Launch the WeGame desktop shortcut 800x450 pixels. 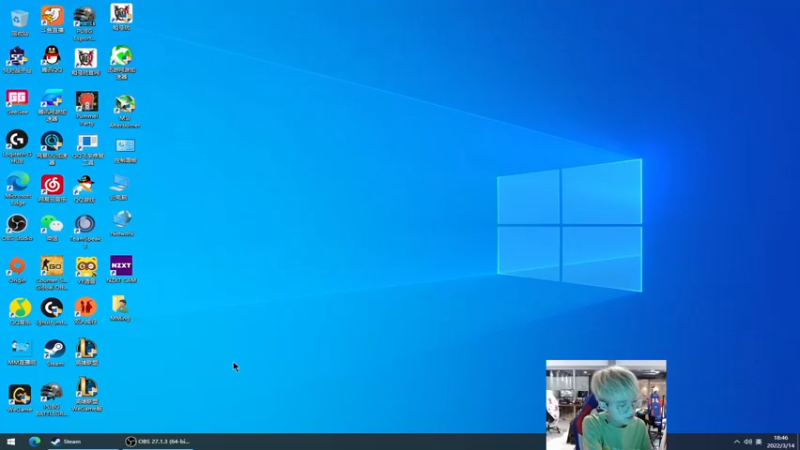point(20,398)
